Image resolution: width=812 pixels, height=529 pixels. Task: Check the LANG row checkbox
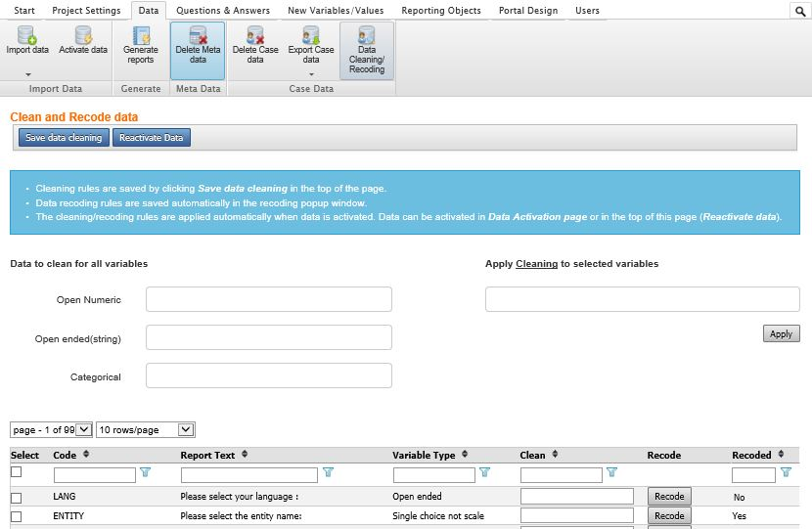[16, 498]
